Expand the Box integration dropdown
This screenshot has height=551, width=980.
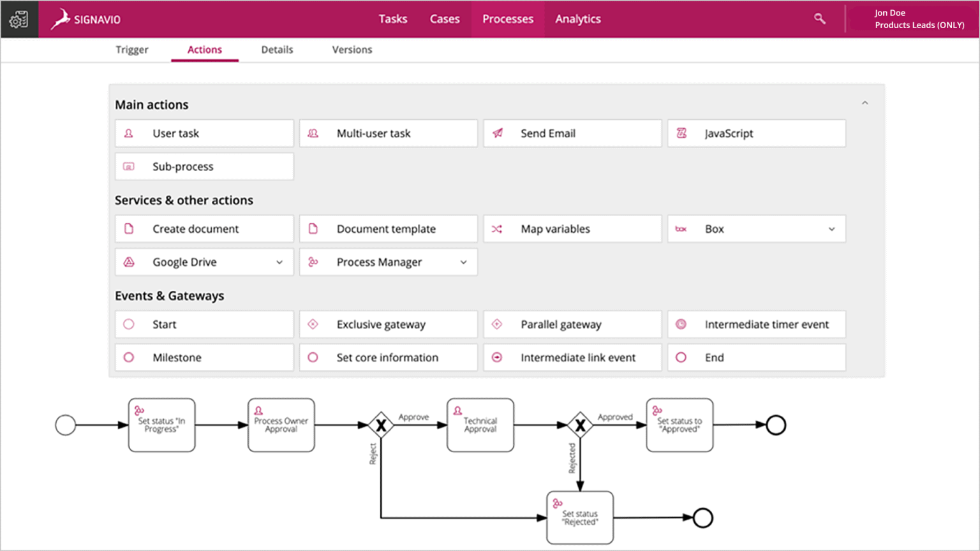(831, 228)
